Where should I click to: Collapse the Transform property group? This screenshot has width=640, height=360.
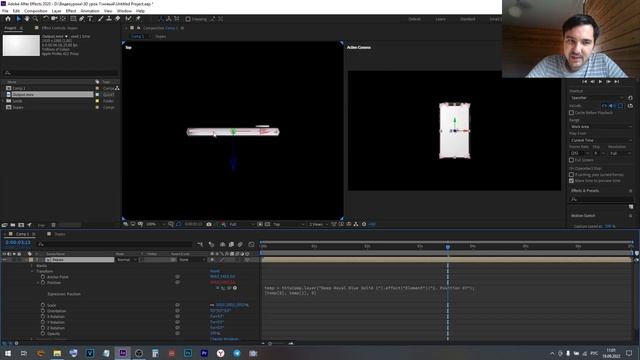pyautogui.click(x=32, y=271)
